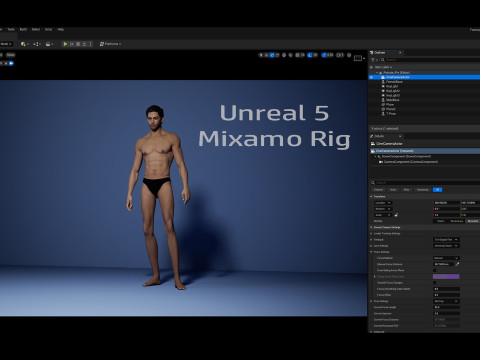480x360 pixels.
Task: Open the Crop Settings dropdown
Action: (x=446, y=301)
